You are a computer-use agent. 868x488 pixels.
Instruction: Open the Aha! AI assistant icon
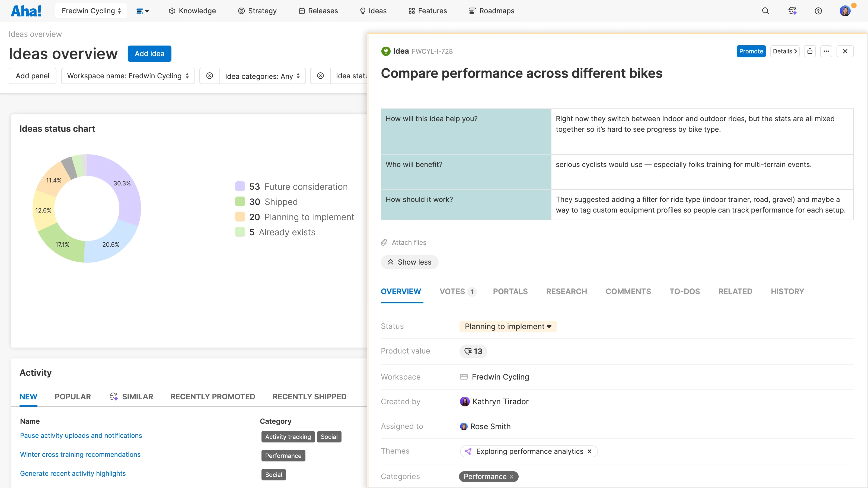(793, 11)
